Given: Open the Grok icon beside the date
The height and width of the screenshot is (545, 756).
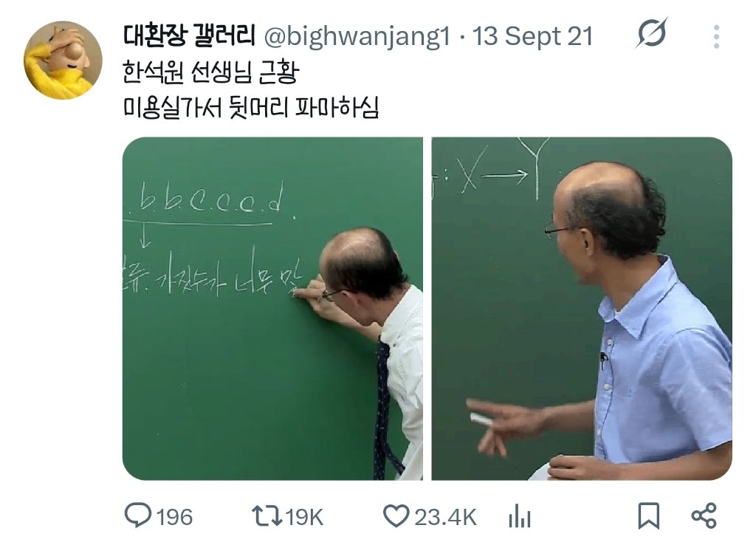Looking at the screenshot, I should point(651,33).
